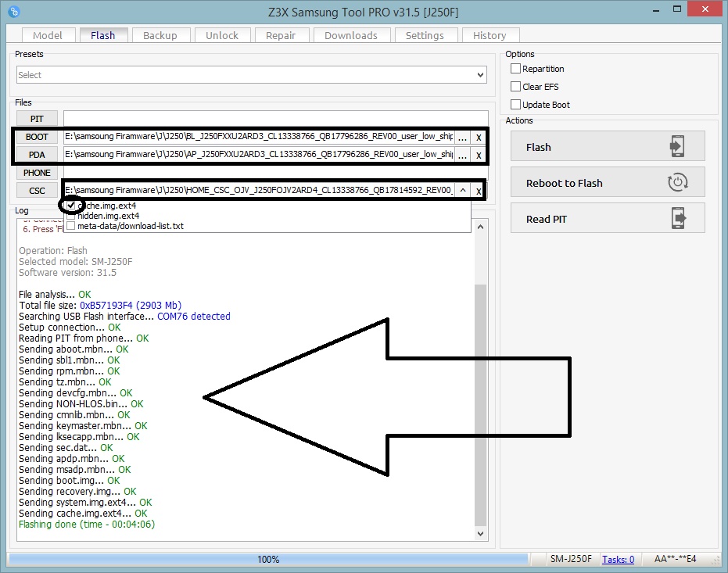728x573 pixels.
Task: Minimize the Z3X Samsung Tool window
Action: coord(656,10)
